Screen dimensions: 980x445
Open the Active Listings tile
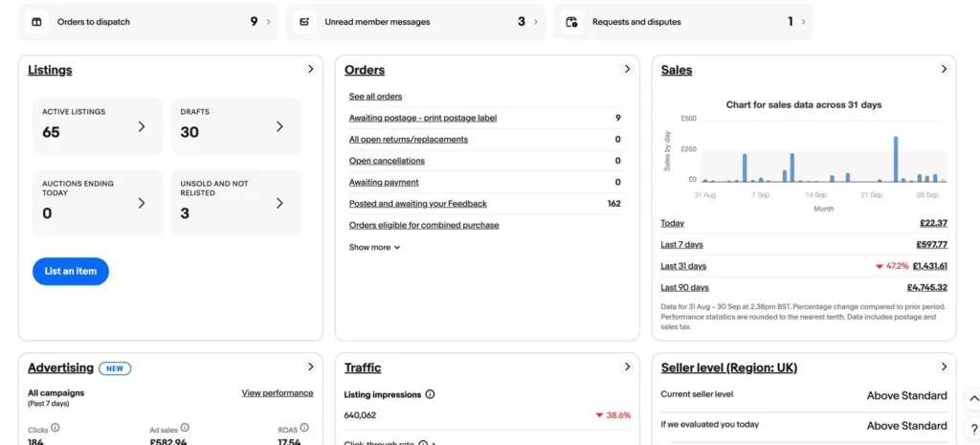[x=99, y=126]
